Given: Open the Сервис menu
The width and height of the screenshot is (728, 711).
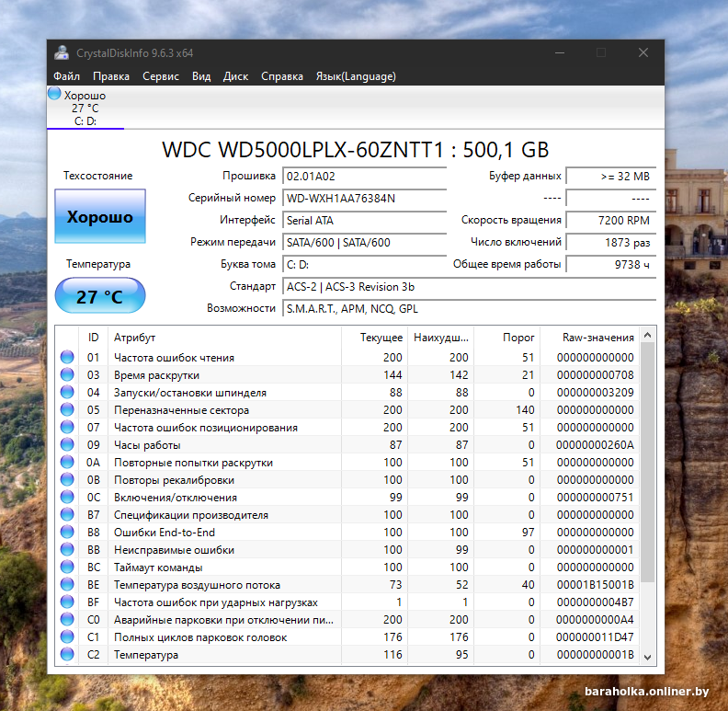Looking at the screenshot, I should (161, 76).
